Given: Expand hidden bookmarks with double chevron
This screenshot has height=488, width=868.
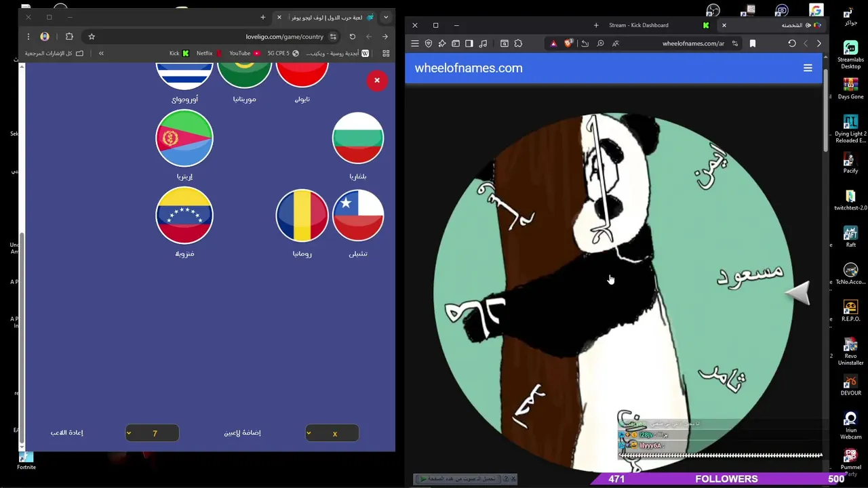Looking at the screenshot, I should click(x=101, y=53).
